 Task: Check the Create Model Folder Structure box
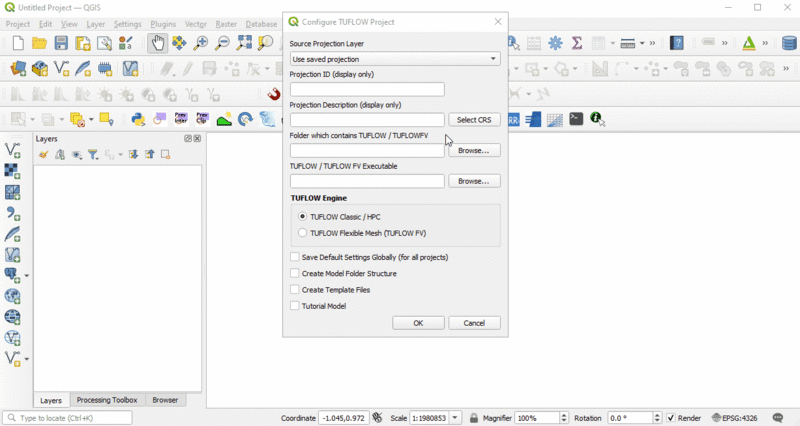[295, 273]
